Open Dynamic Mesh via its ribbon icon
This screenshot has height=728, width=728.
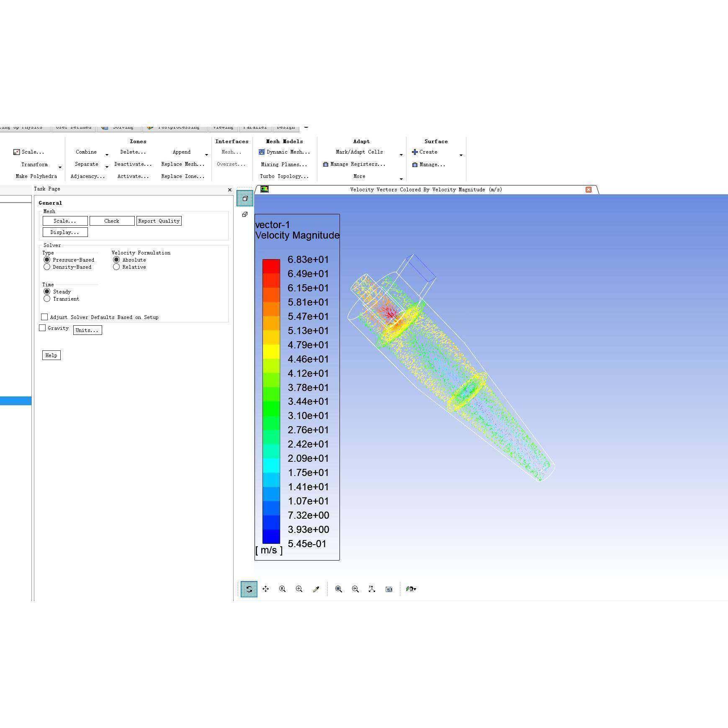pos(262,152)
